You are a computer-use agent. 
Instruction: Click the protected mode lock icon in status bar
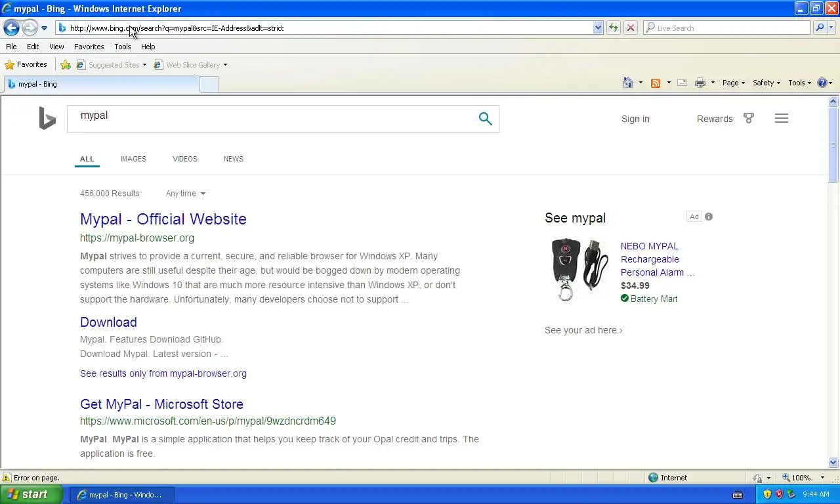click(x=757, y=478)
